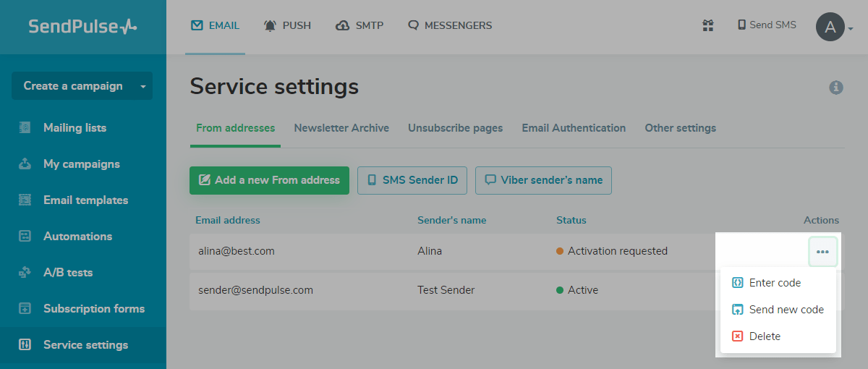This screenshot has height=369, width=868.
Task: Expand the Create a campaign dropdown arrow
Action: click(x=142, y=86)
